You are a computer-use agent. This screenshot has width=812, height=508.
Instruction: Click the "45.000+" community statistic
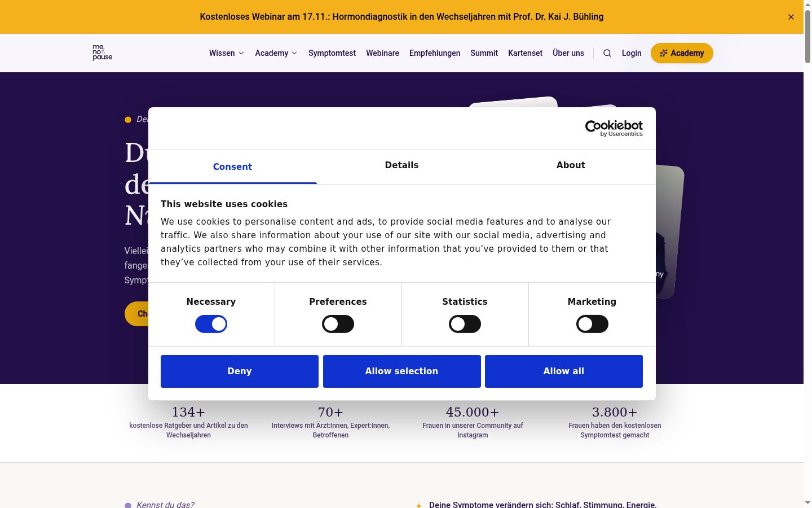(x=473, y=412)
